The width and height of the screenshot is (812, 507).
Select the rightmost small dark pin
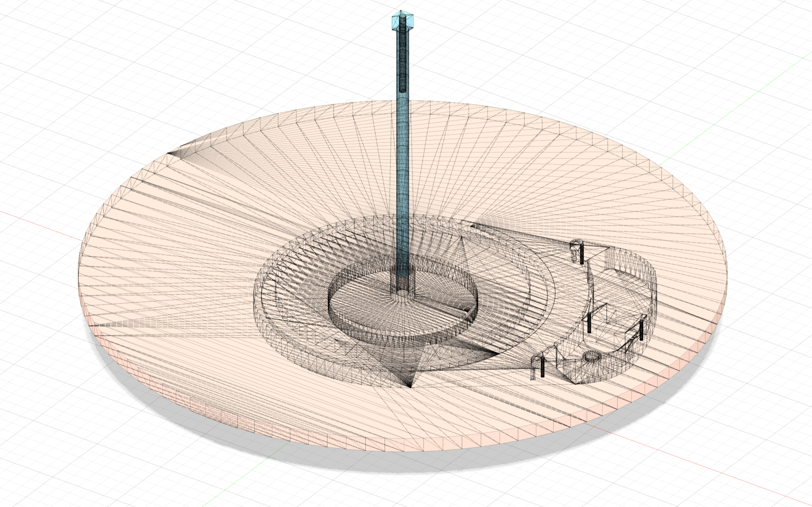click(x=641, y=330)
